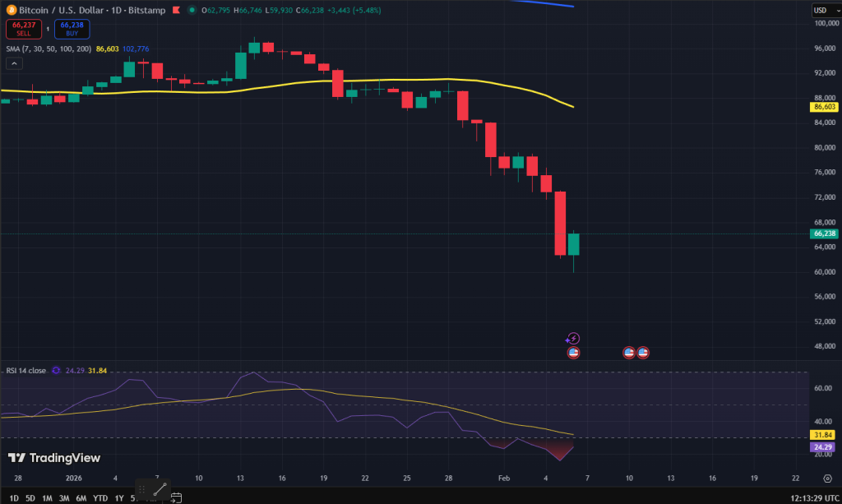Click the purple RSI refresh icon
842x504 pixels.
[x=56, y=370]
